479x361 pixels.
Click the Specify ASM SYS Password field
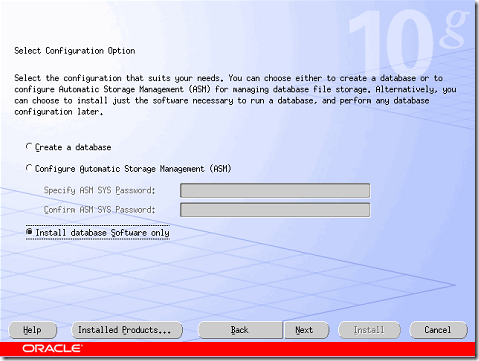pyautogui.click(x=275, y=191)
